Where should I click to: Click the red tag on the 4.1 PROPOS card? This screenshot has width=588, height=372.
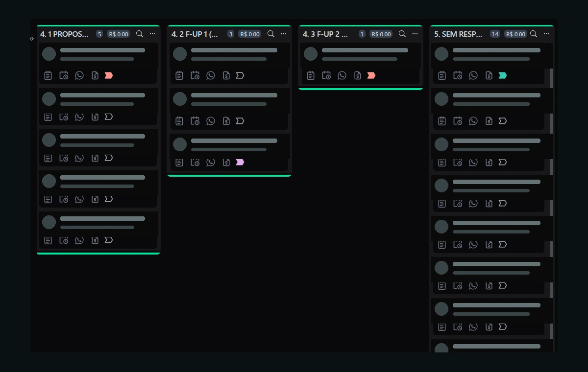click(109, 75)
